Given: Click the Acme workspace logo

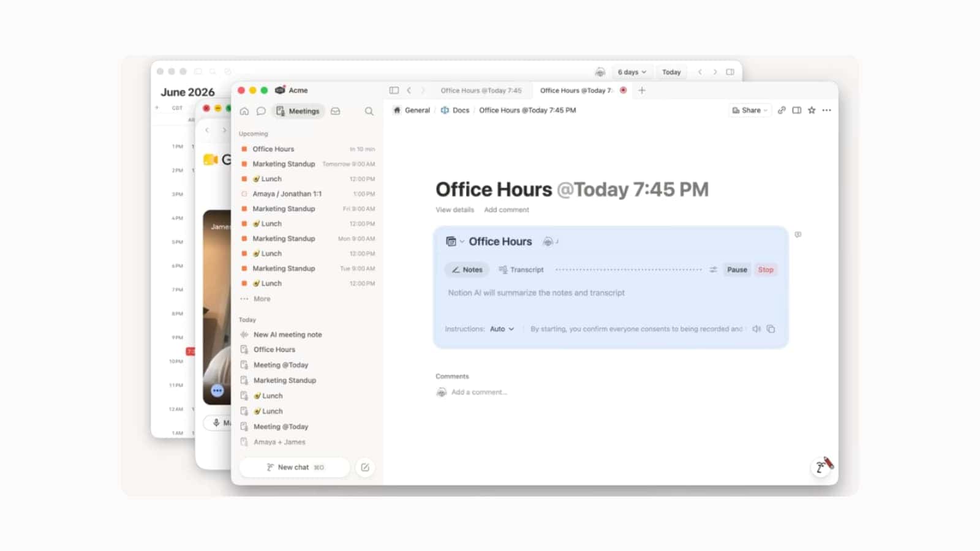Looking at the screenshot, I should click(280, 90).
